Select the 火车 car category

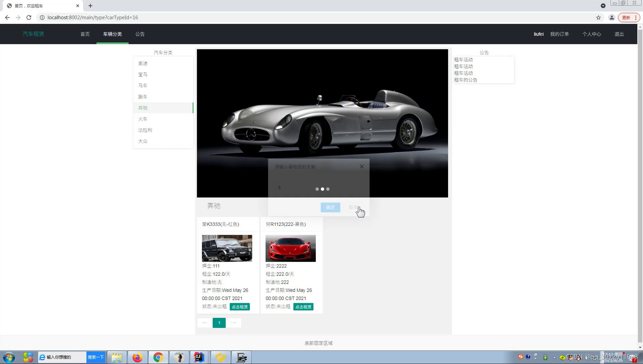click(163, 119)
